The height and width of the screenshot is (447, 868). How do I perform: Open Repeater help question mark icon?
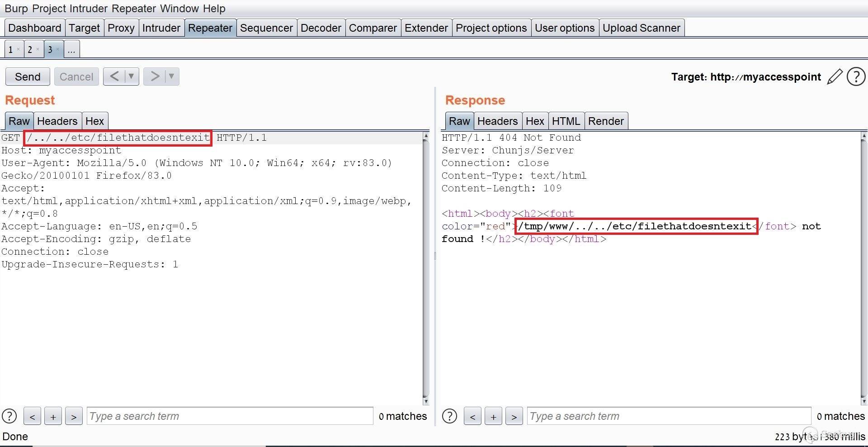(x=856, y=77)
